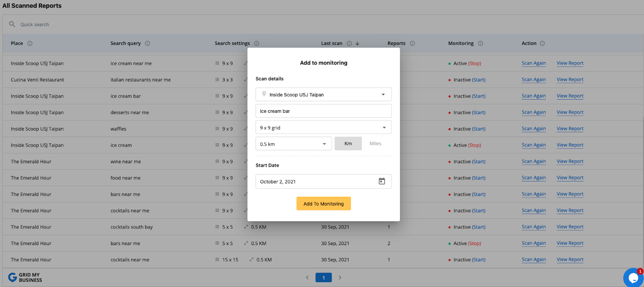Click the Grid My Business logo

point(25,277)
